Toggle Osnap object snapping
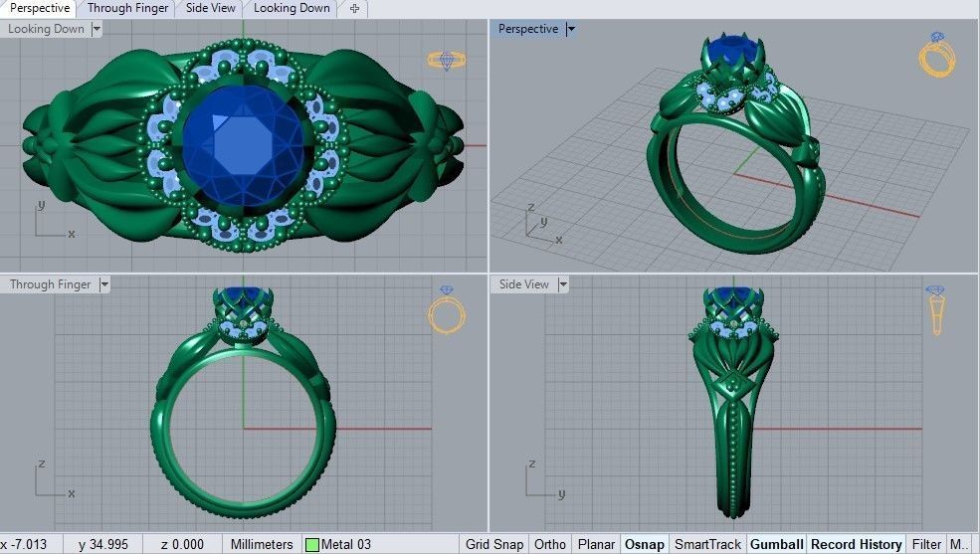This screenshot has width=980, height=554. [645, 545]
